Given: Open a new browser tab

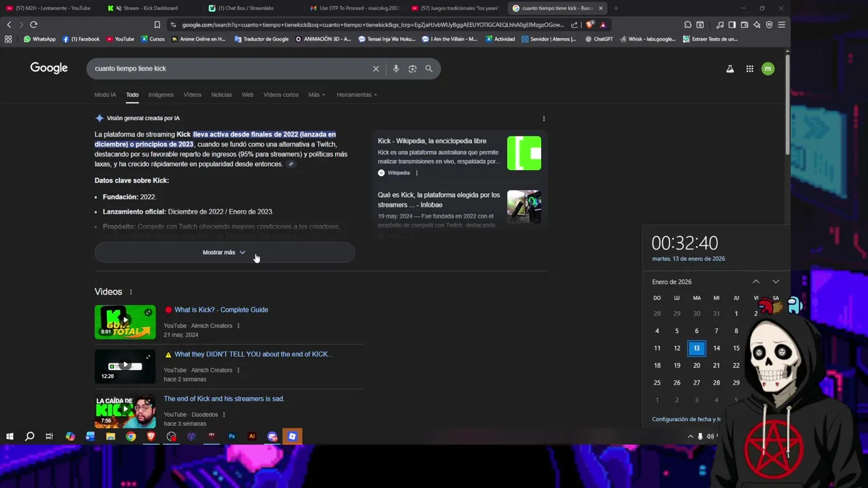Looking at the screenshot, I should point(616,8).
